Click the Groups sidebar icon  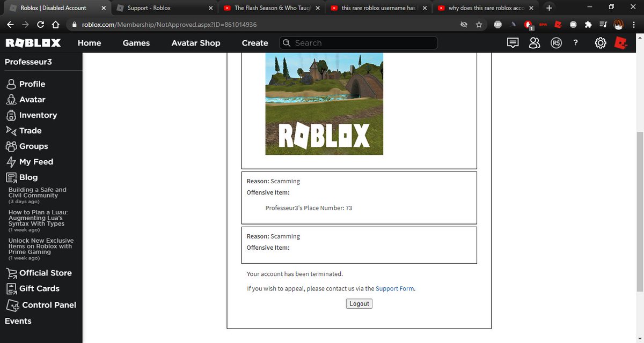11,146
